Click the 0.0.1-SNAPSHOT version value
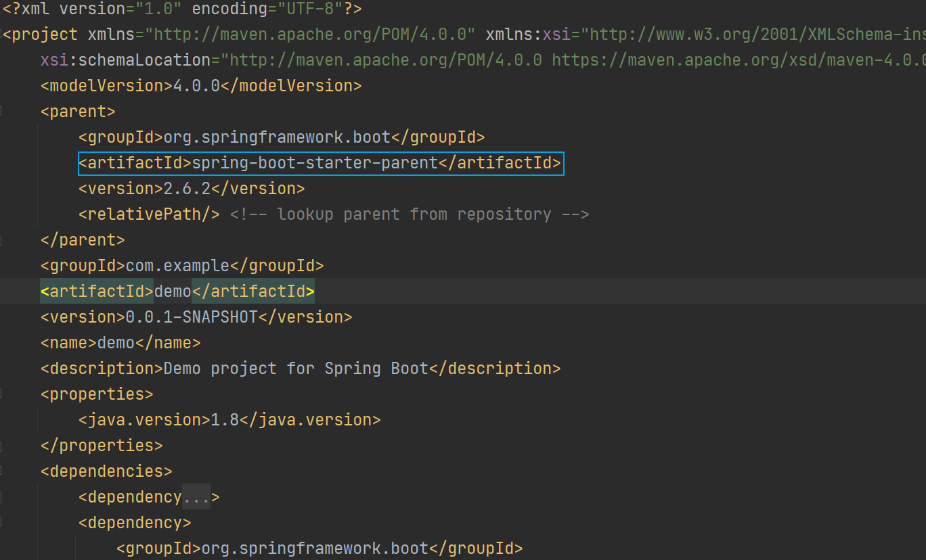 (192, 317)
